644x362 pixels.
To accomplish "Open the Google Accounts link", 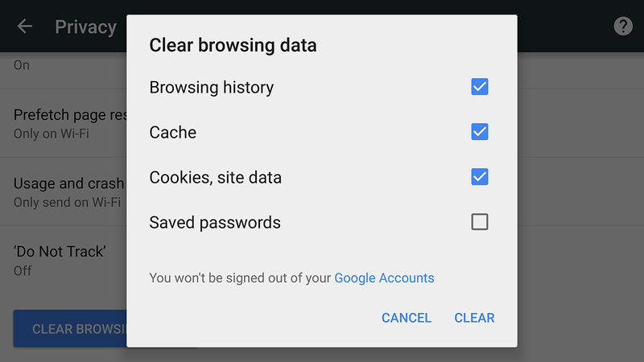I will point(384,278).
